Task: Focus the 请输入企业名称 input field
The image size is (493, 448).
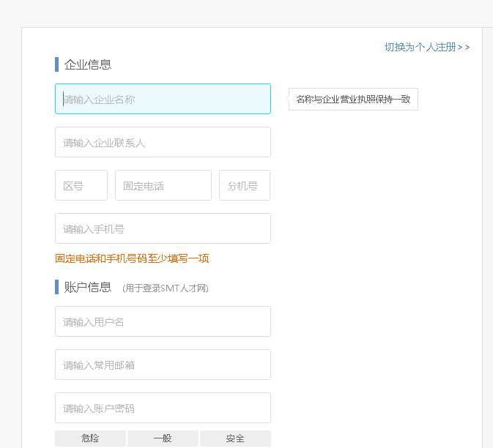Action: (163, 99)
